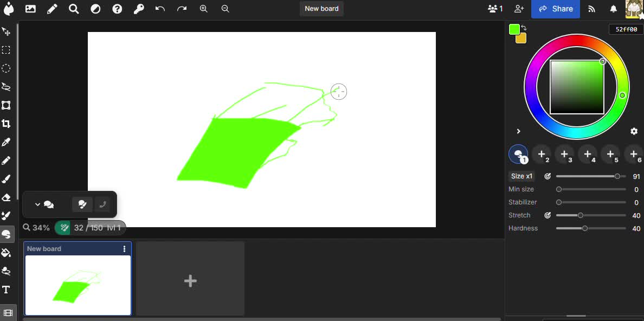This screenshot has height=321, width=644.
Task: Click the Hardness slider track
Action: coord(591,228)
